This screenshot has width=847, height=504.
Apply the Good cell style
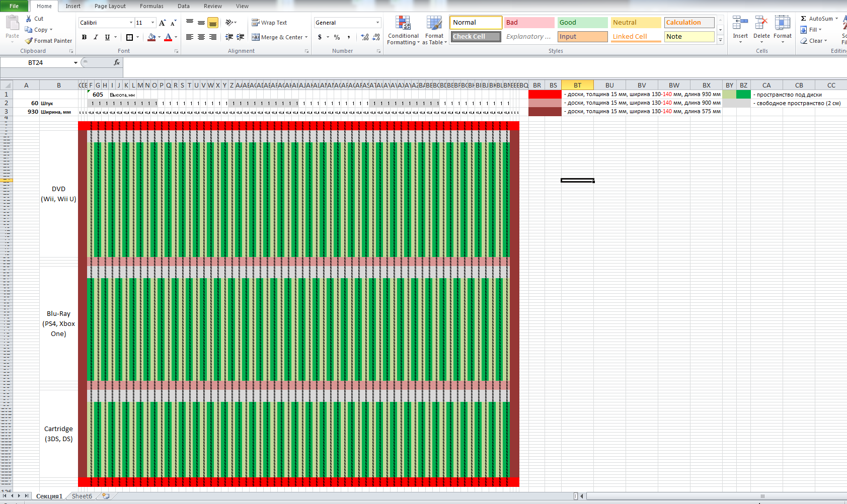[582, 23]
